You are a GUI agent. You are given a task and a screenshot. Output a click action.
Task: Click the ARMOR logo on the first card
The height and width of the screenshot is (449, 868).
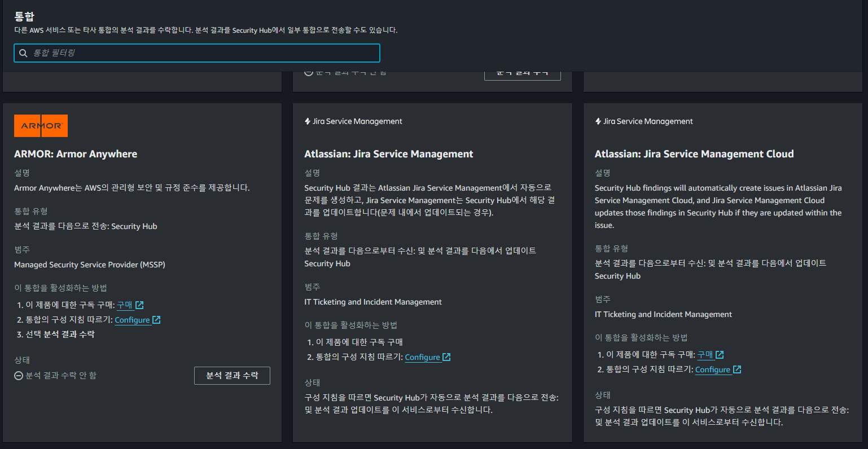[x=40, y=125]
